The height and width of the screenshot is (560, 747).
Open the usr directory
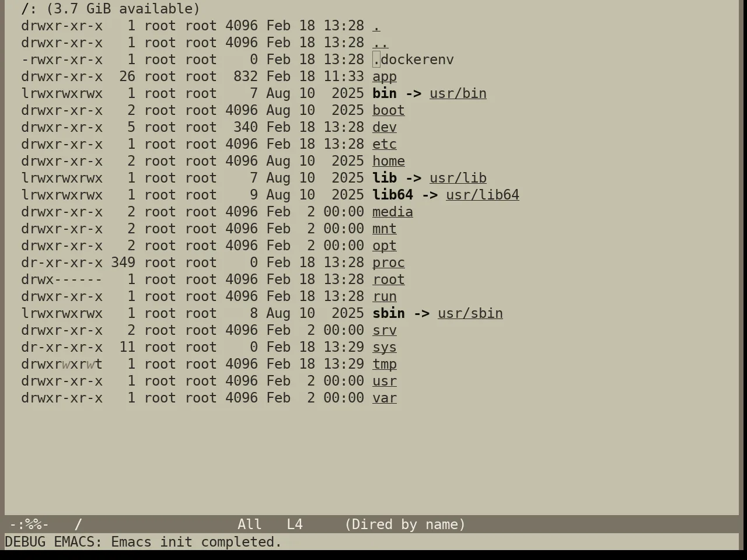385,381
